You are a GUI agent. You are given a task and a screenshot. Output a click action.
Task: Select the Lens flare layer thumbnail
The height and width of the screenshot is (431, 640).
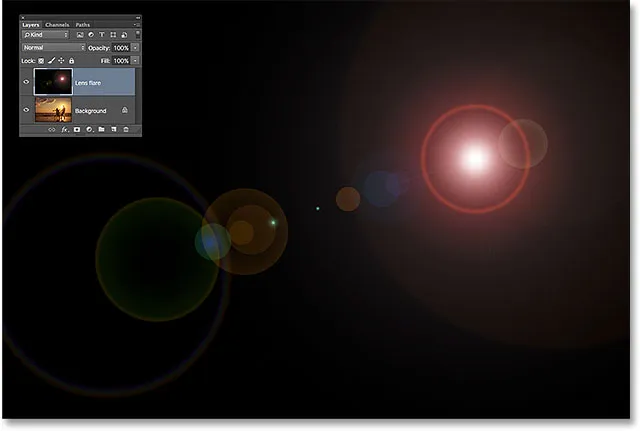pyautogui.click(x=53, y=82)
